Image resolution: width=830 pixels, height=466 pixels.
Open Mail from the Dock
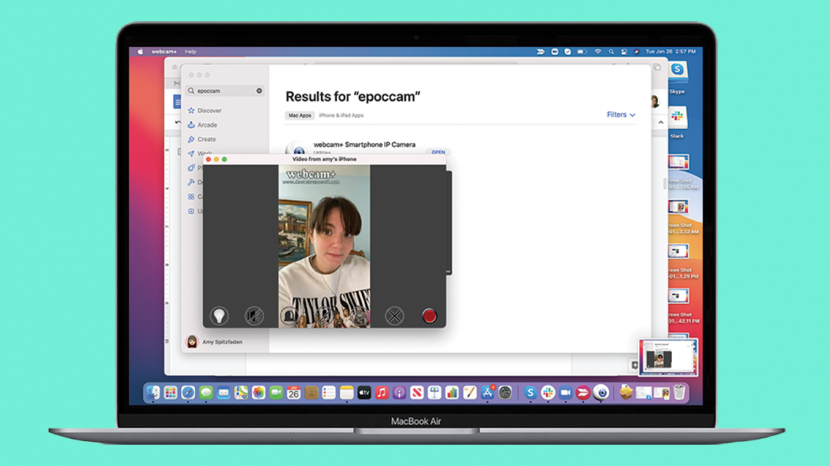(x=223, y=392)
